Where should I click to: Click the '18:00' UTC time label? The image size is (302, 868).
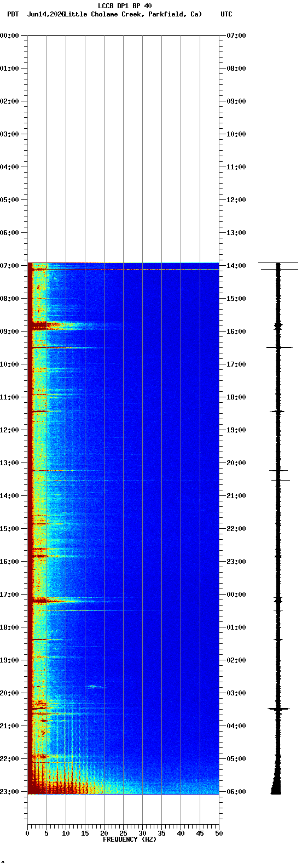coord(236,397)
